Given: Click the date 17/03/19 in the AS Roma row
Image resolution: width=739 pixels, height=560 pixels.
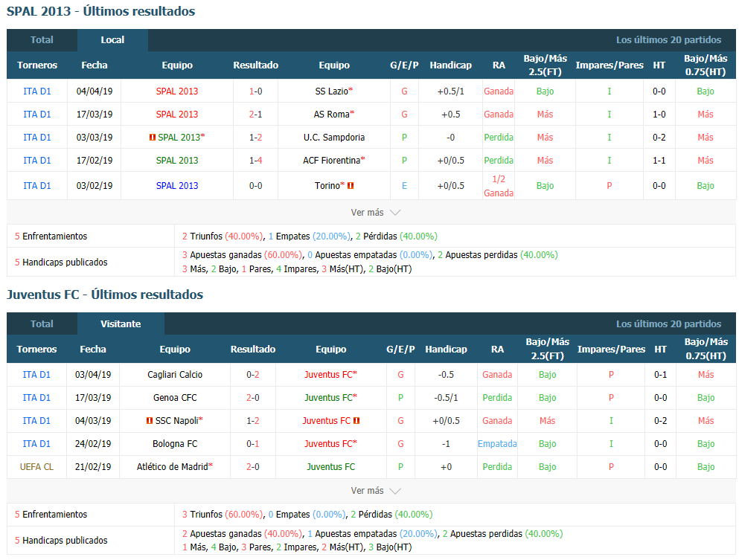Looking at the screenshot, I should (x=95, y=115).
